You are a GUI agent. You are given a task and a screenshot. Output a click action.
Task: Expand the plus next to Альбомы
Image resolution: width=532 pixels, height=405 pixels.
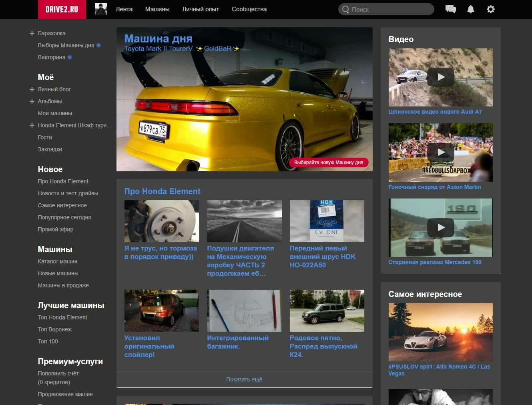(x=32, y=101)
